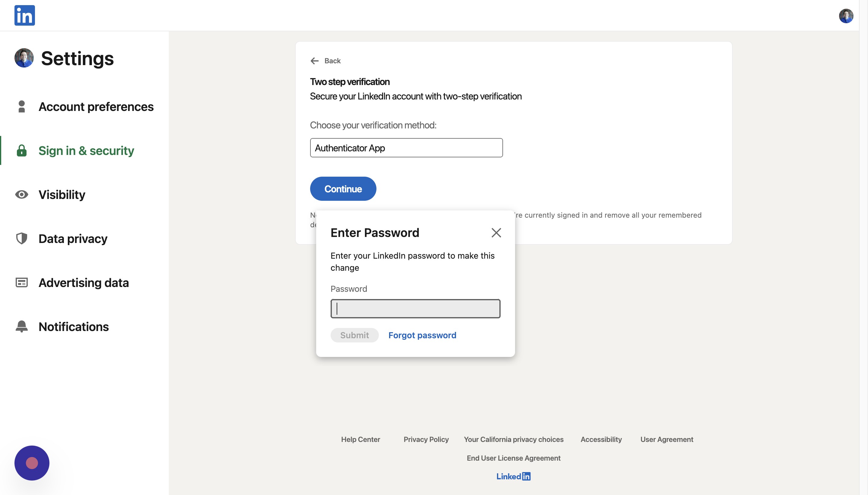Open the Account preferences section

click(96, 107)
